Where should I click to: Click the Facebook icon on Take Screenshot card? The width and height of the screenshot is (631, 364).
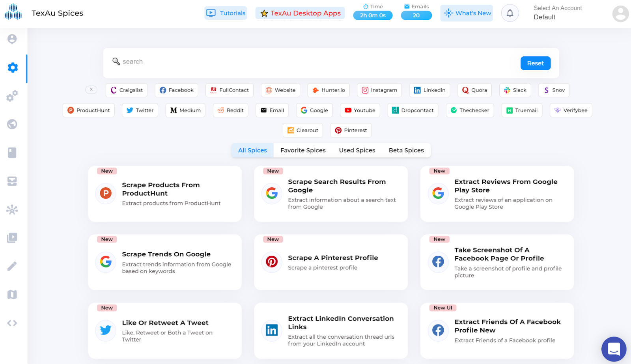pos(438,261)
